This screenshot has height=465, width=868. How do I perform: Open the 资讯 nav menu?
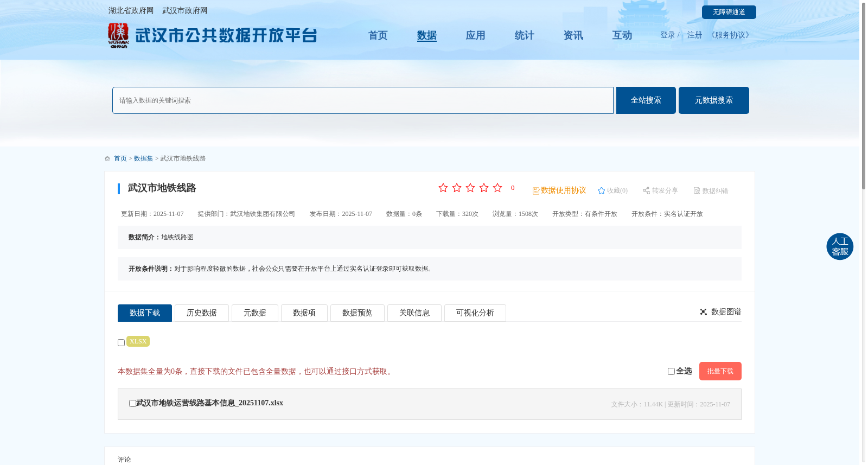click(573, 35)
